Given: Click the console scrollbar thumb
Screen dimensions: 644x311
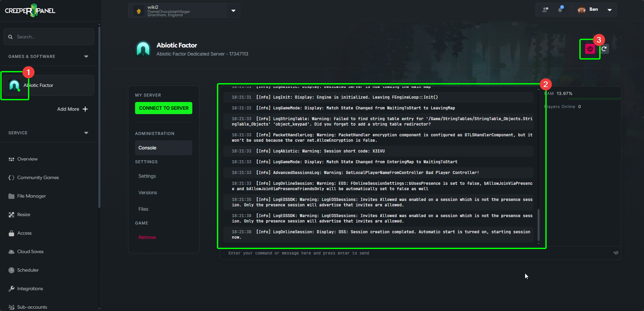Looking at the screenshot, I should click(539, 225).
